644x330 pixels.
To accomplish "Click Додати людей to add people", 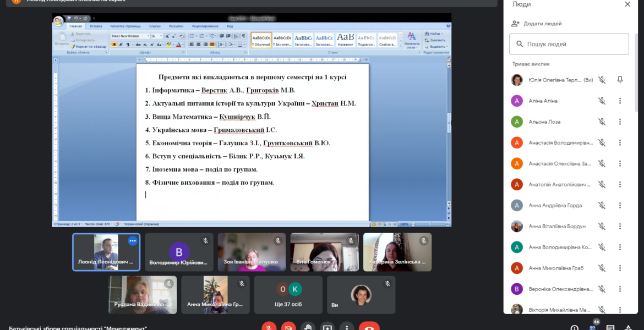I will click(537, 24).
